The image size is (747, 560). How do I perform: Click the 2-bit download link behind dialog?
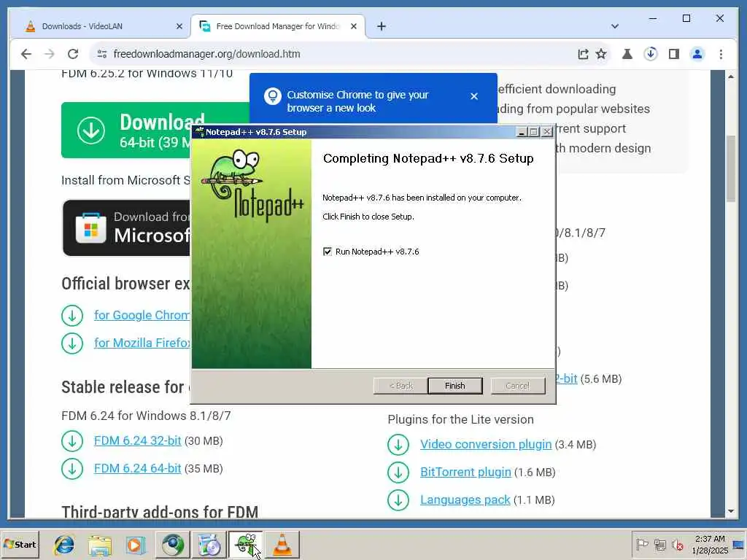pyautogui.click(x=566, y=379)
